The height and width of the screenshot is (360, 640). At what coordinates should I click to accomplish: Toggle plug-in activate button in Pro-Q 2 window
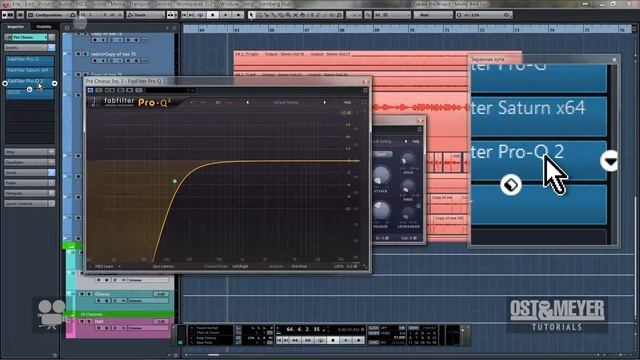pyautogui.click(x=90, y=90)
